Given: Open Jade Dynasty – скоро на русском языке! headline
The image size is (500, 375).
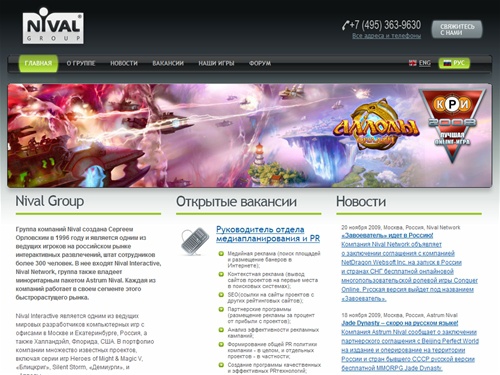Looking at the screenshot, I should coord(400,323).
